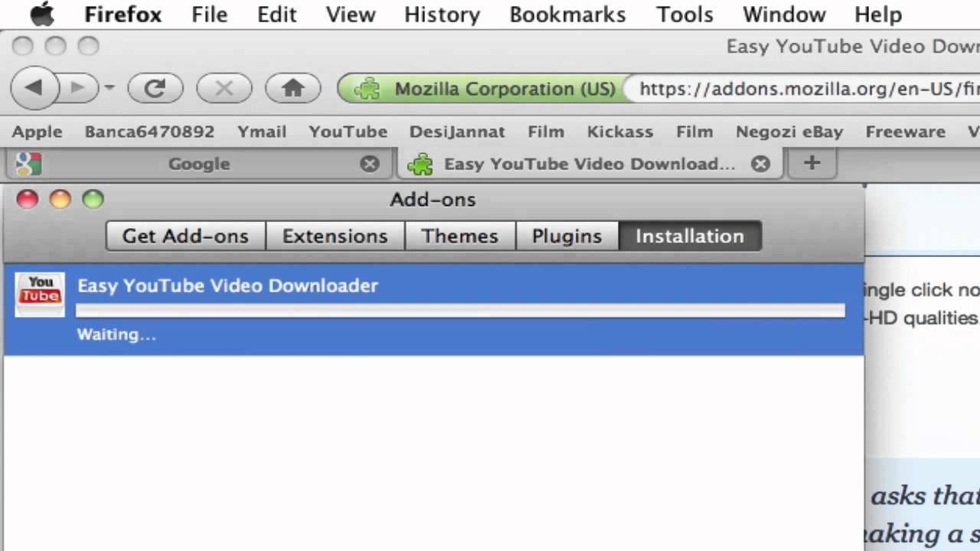This screenshot has width=980, height=551.
Task: Click the YouTube add-on icon
Action: coord(40,295)
